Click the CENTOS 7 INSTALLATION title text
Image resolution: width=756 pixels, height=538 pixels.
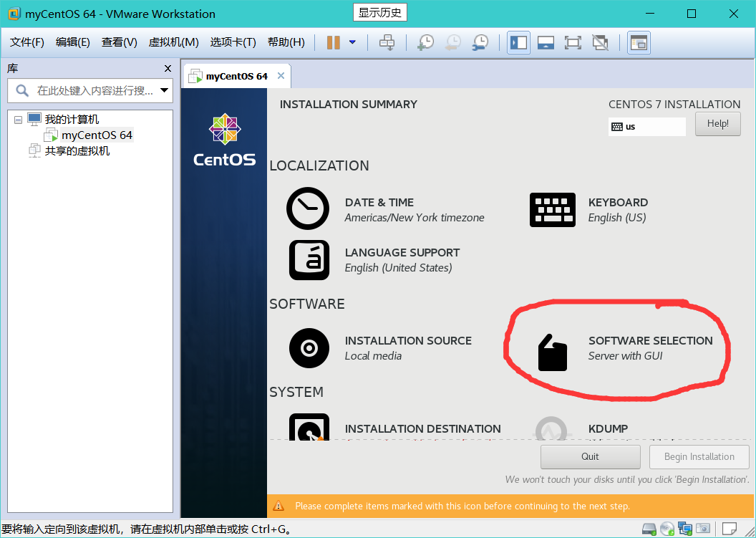[674, 105]
